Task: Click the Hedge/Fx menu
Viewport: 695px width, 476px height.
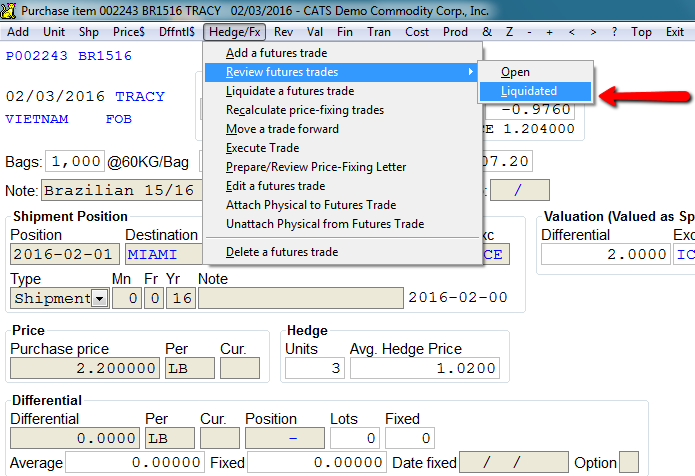Action: click(x=234, y=32)
